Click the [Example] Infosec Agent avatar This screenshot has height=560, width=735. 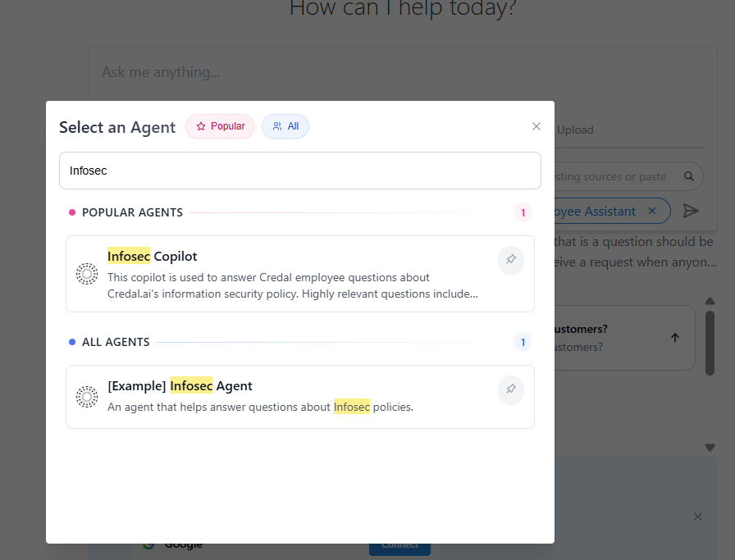[86, 396]
